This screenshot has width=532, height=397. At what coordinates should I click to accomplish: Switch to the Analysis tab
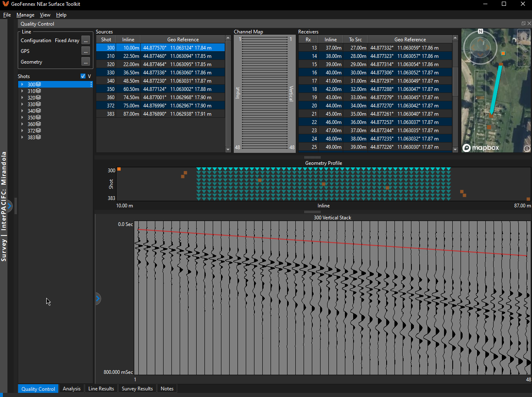click(71, 389)
